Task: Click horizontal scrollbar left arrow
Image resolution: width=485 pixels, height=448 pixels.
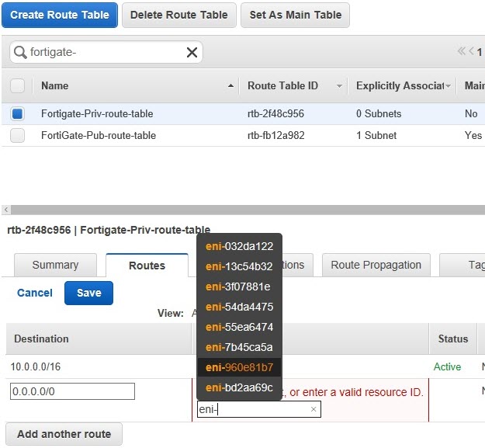Action: point(6,210)
